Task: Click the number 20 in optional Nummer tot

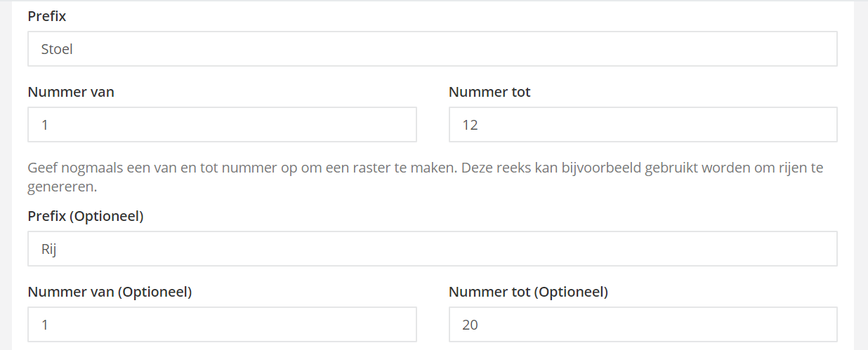Action: tap(470, 325)
